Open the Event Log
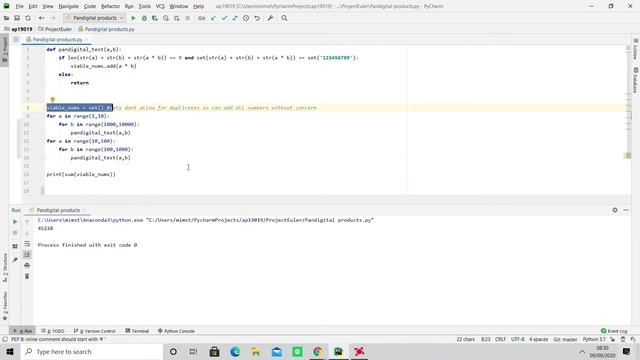The height and width of the screenshot is (360, 640). (614, 331)
